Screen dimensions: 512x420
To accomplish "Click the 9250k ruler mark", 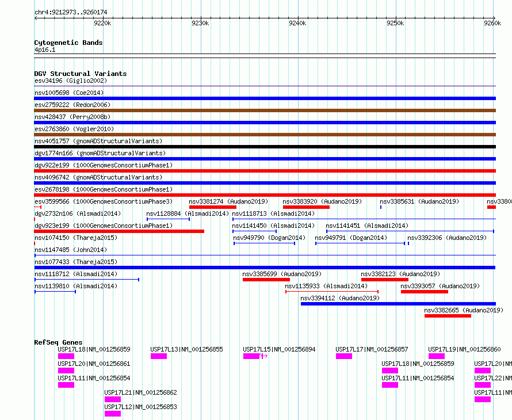I will point(395,23).
